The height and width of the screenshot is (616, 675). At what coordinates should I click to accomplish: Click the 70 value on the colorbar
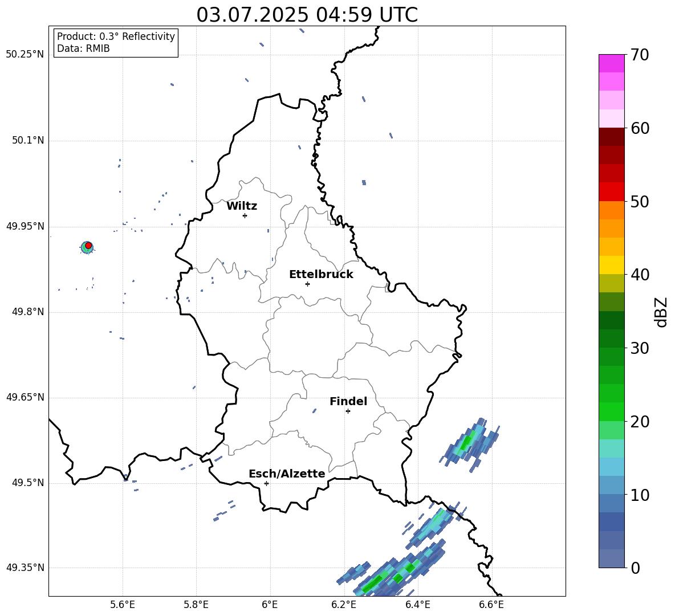coord(639,55)
